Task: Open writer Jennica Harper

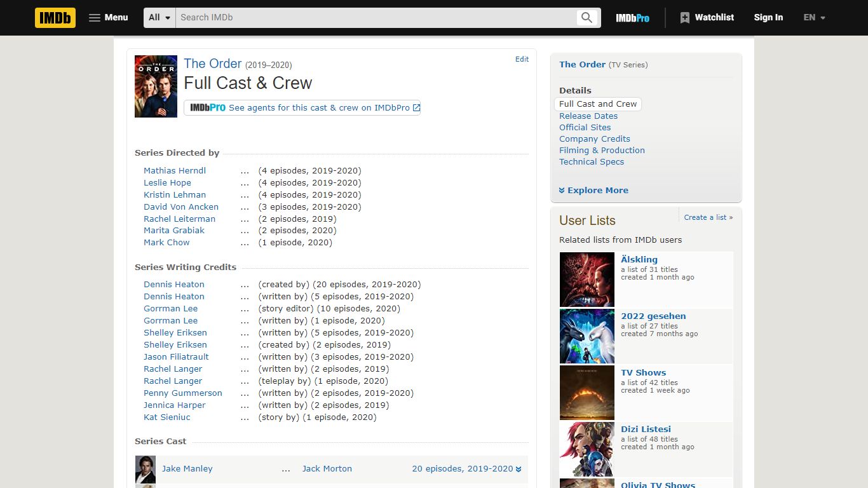Action: click(x=175, y=405)
